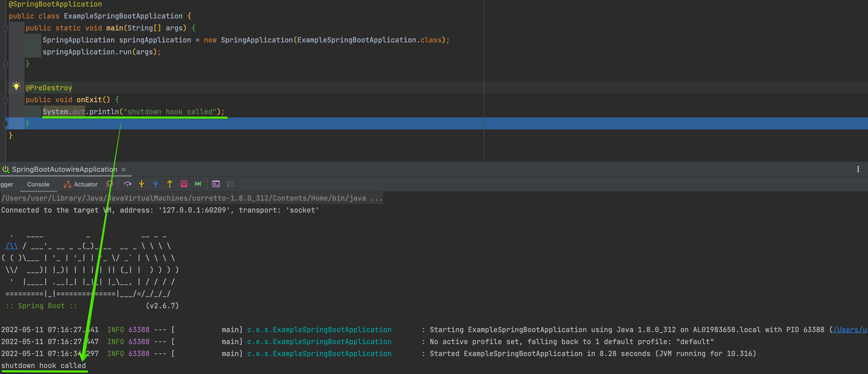Click the pink Drop Frame icon

coord(184,184)
